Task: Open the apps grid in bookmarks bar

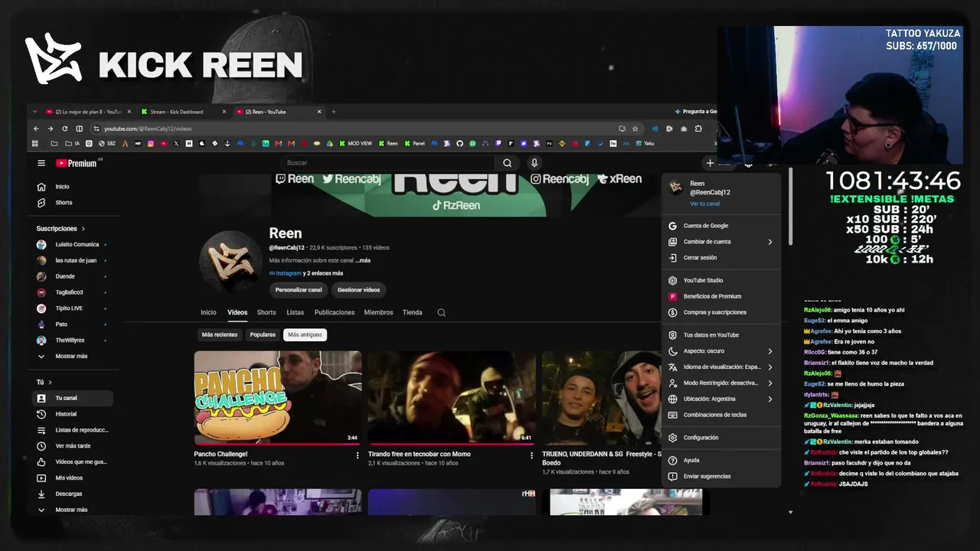Action: (35, 144)
